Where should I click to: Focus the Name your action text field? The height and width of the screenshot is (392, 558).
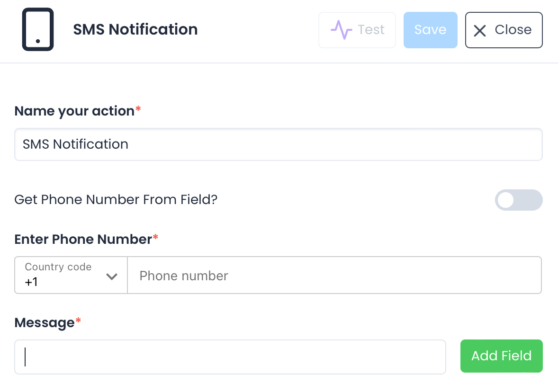(x=278, y=144)
